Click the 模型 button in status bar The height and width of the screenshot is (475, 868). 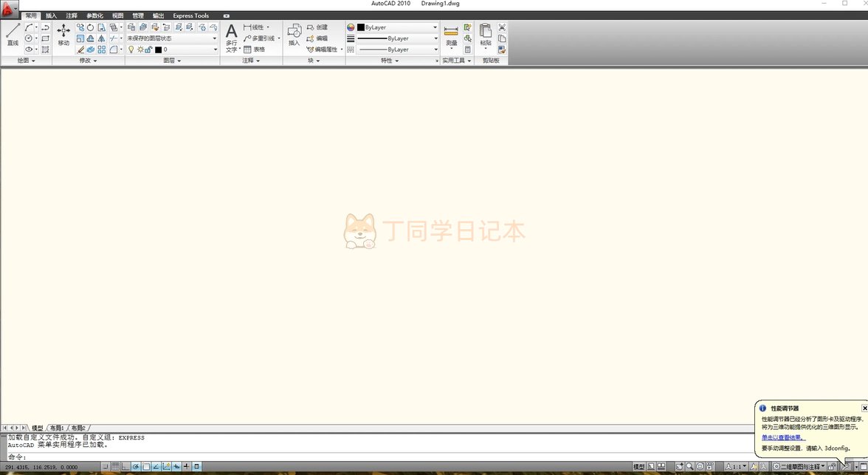point(639,467)
